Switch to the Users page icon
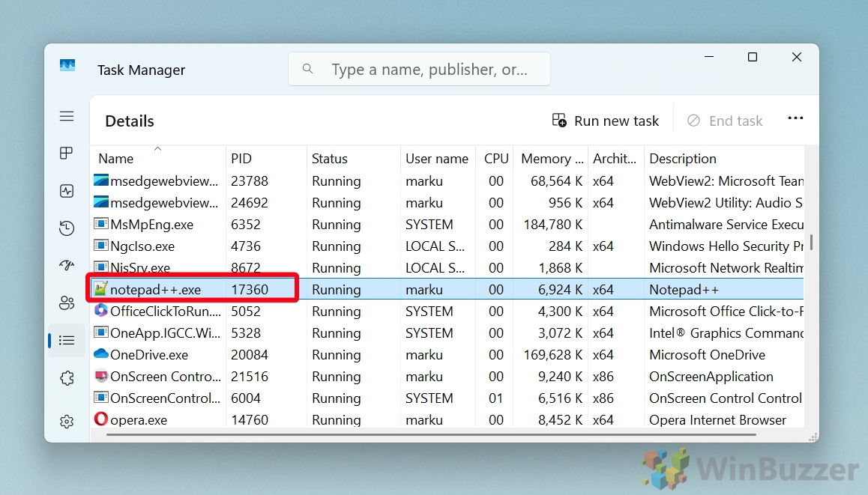The height and width of the screenshot is (495, 868). pos(67,303)
